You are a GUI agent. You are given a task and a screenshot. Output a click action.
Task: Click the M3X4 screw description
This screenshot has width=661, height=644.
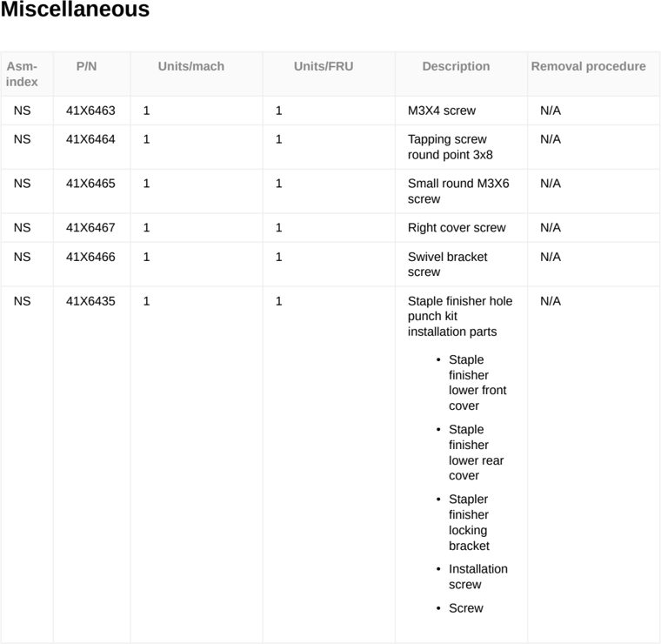point(441,111)
